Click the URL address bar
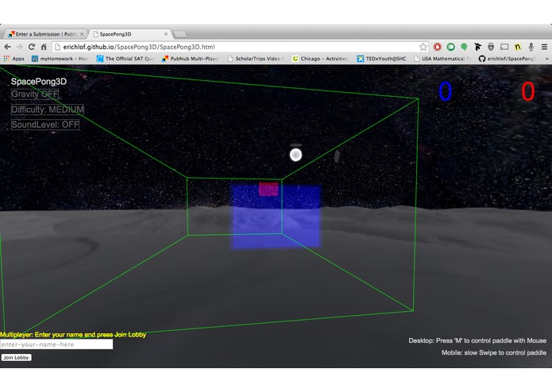This screenshot has width=552, height=392. pos(239,47)
